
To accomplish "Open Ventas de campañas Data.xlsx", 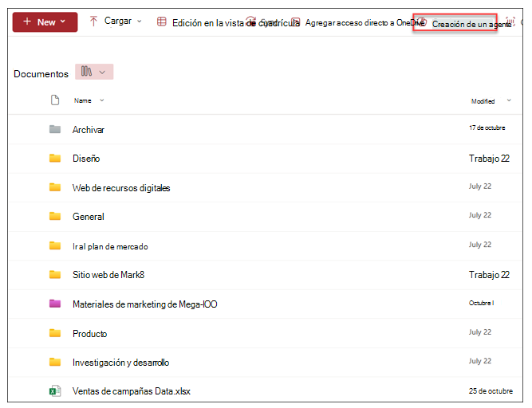I will (x=132, y=391).
